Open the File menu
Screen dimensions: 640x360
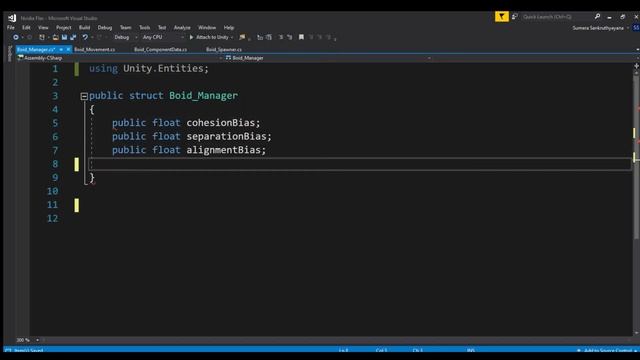coord(11,27)
